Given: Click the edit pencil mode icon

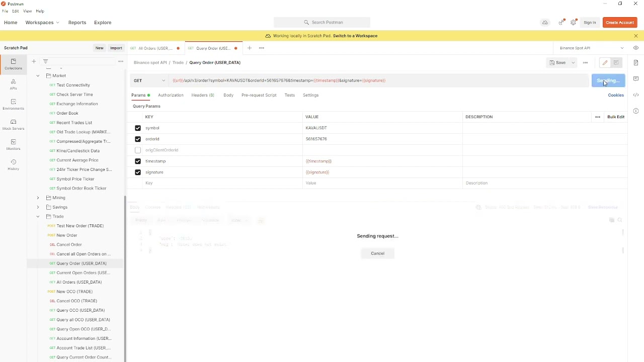Looking at the screenshot, I should [x=605, y=63].
